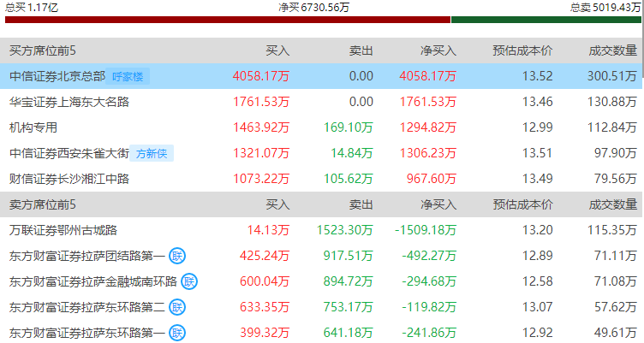Click the 1463.92万 buy-in value for 机构专用
The image size is (644, 343).
(x=261, y=127)
